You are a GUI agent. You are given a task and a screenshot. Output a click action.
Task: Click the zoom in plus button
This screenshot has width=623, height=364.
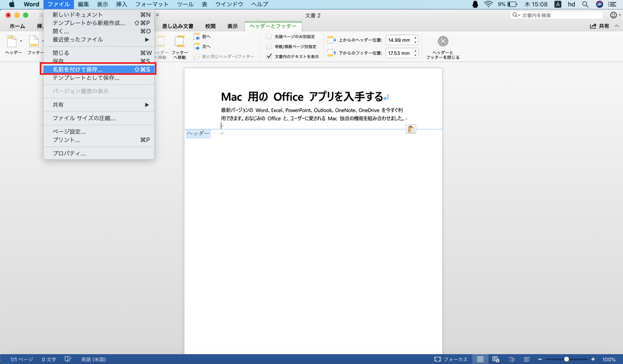pos(593,359)
